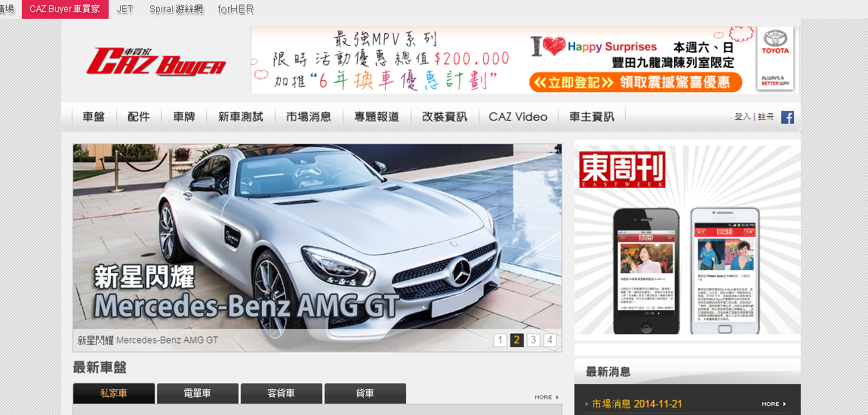Click the 市場消息 2014-11-21 heading
This screenshot has width=868, height=415.
pyautogui.click(x=637, y=404)
